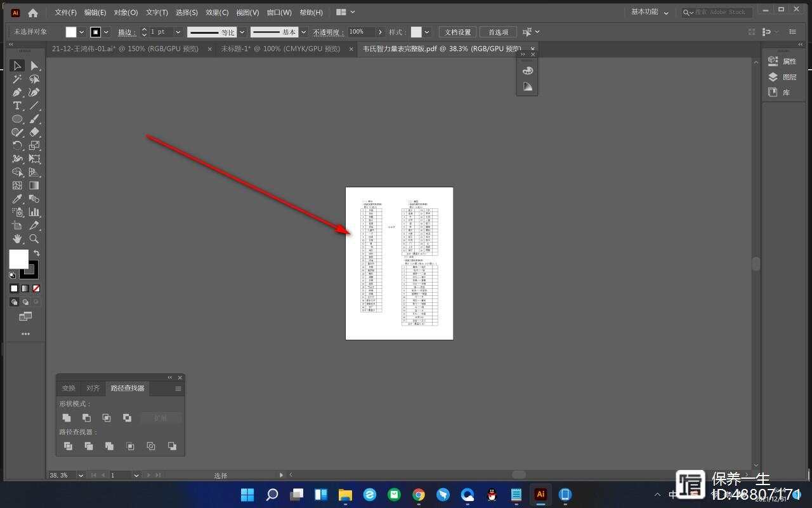812x508 pixels.
Task: Choose the Rotate tool
Action: coord(17,146)
